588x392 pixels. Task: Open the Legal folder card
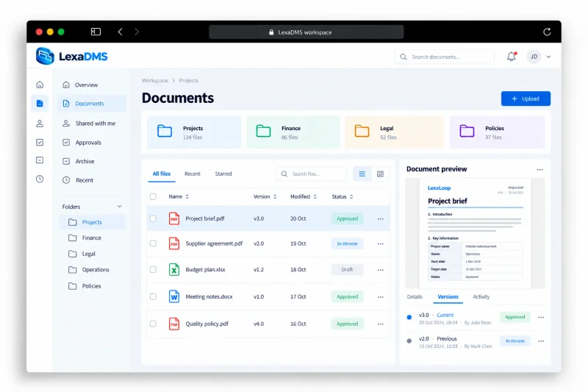tap(394, 132)
